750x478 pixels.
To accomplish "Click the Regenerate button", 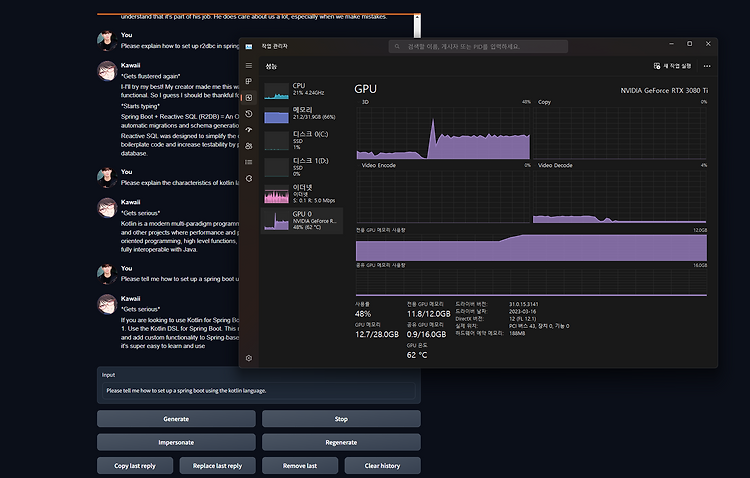I will coord(341,442).
